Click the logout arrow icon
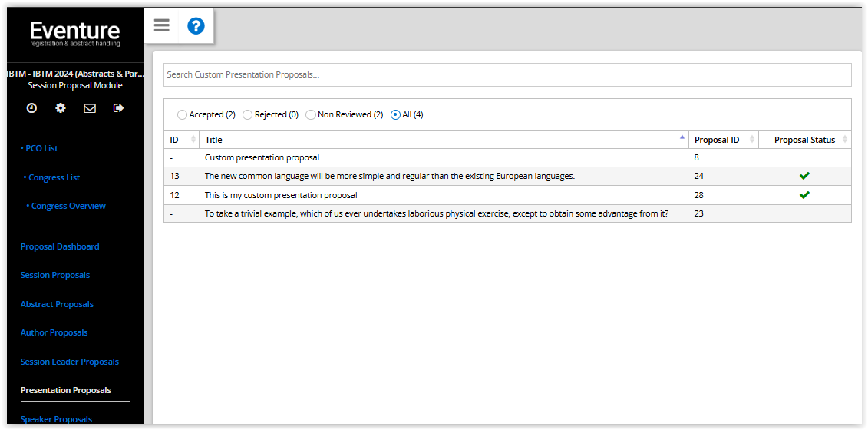Viewport: 868px width, 430px height. coord(118,108)
